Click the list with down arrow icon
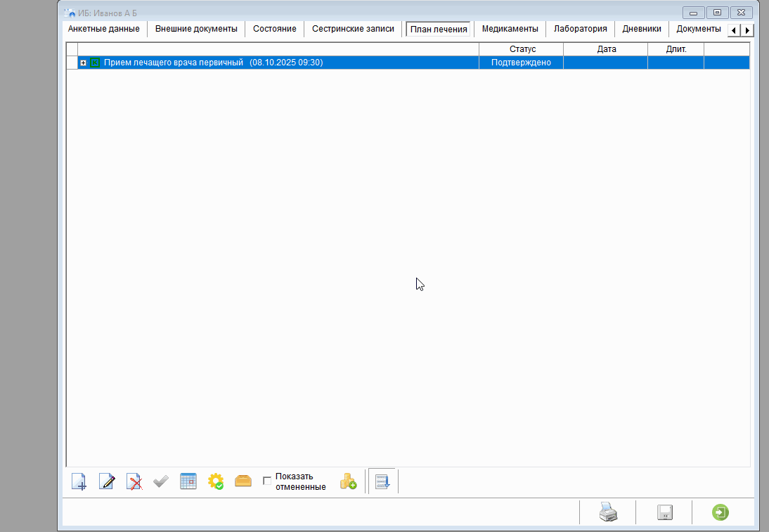 pyautogui.click(x=383, y=482)
